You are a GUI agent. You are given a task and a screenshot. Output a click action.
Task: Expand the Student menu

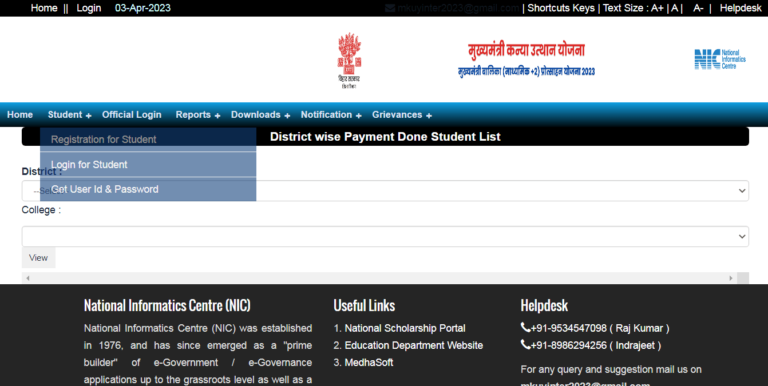coord(70,115)
